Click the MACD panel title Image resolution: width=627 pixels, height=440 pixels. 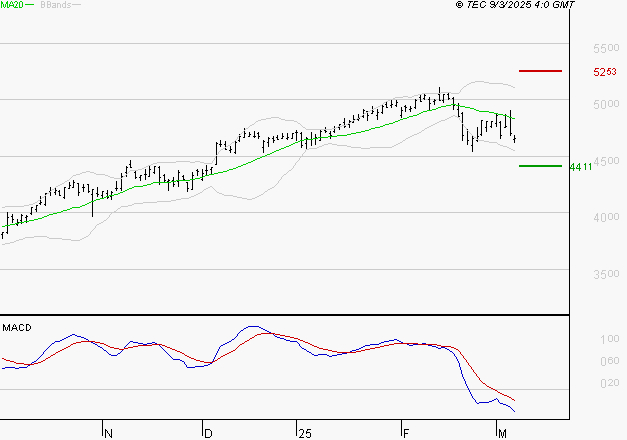pos(17,328)
